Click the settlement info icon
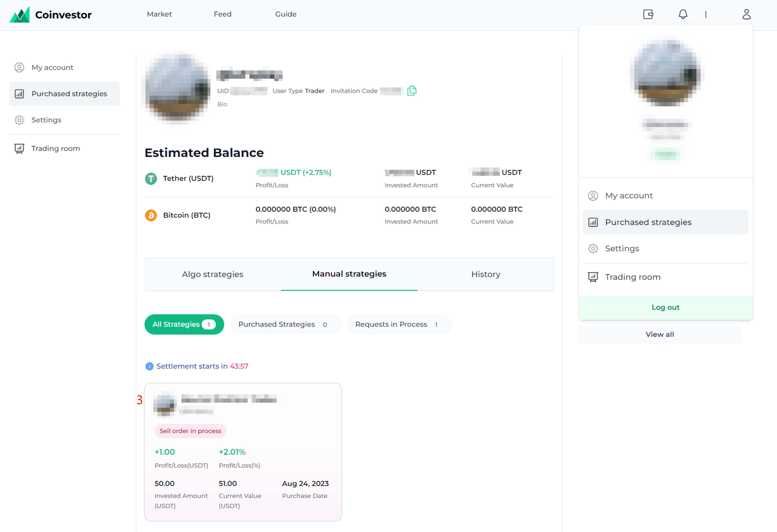 pyautogui.click(x=149, y=366)
